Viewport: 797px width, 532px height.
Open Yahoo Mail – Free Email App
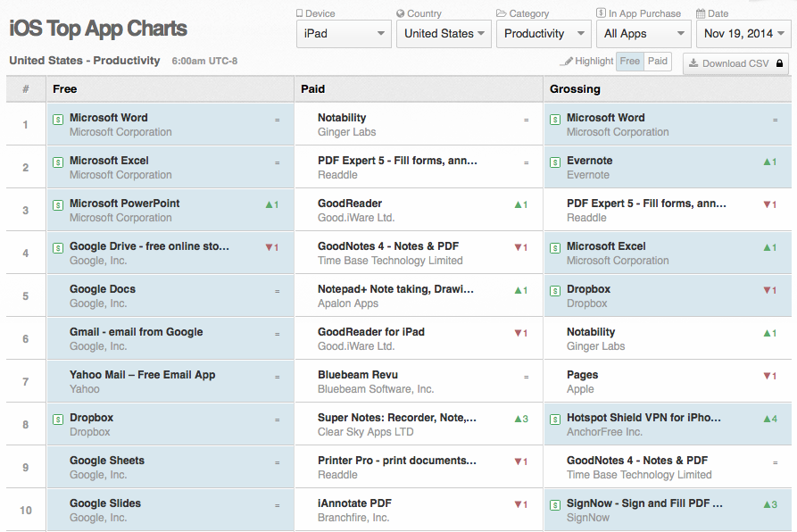[x=142, y=375]
